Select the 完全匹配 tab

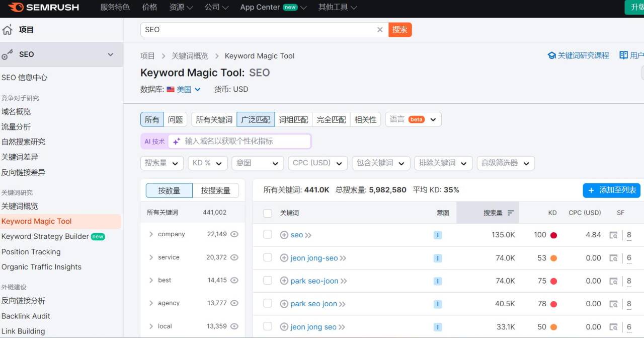(331, 119)
